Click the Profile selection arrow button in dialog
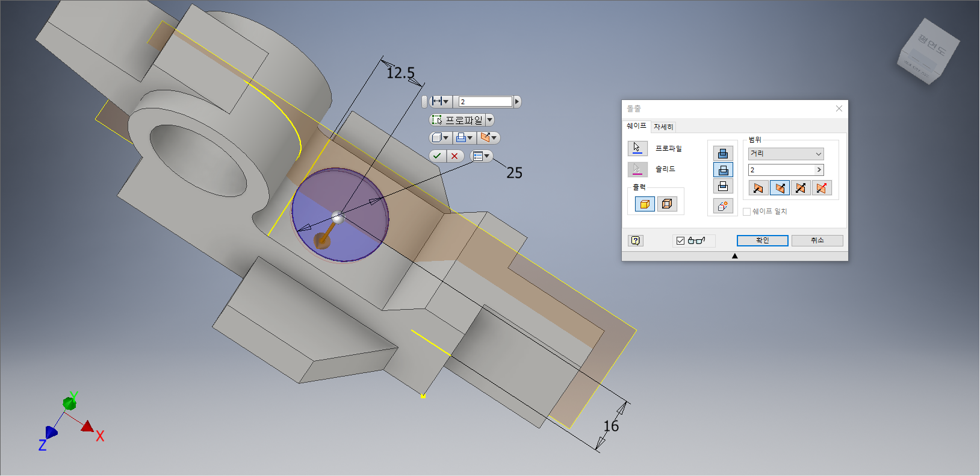Image resolution: width=980 pixels, height=476 pixels. click(x=637, y=148)
